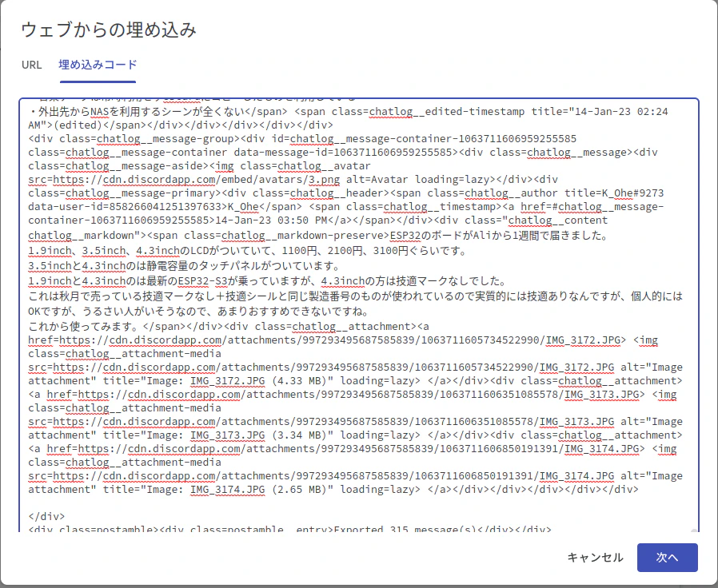Switch to the URL tab
This screenshot has width=718, height=588.
click(32, 65)
